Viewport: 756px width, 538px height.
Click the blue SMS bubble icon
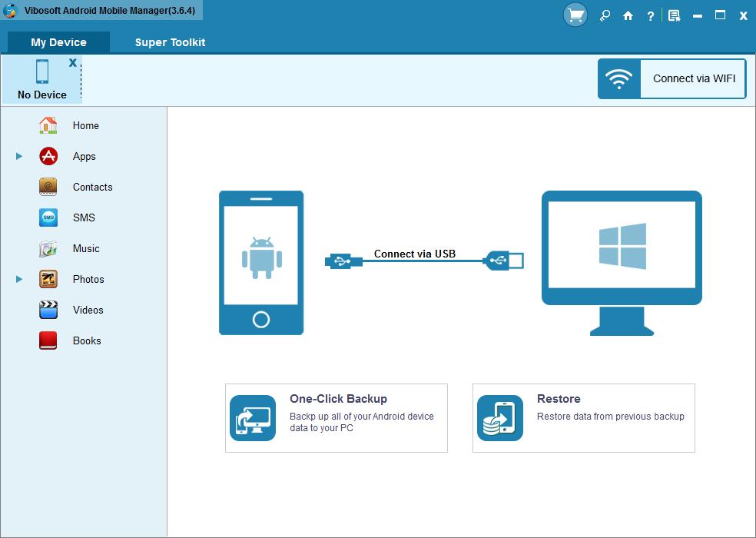pyautogui.click(x=48, y=218)
